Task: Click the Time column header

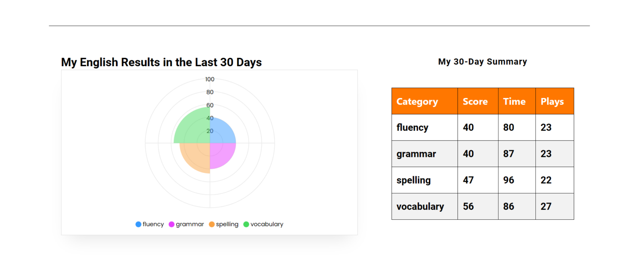Action: point(514,101)
